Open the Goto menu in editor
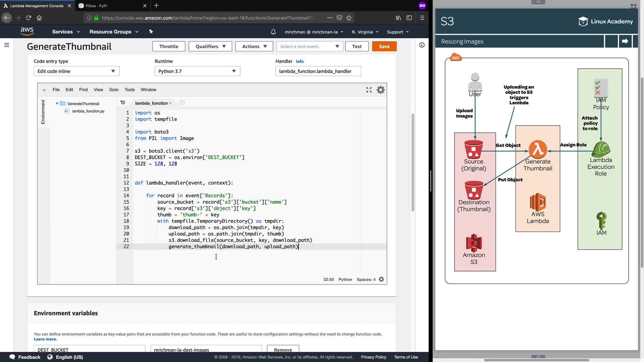The image size is (644, 362). tap(114, 89)
